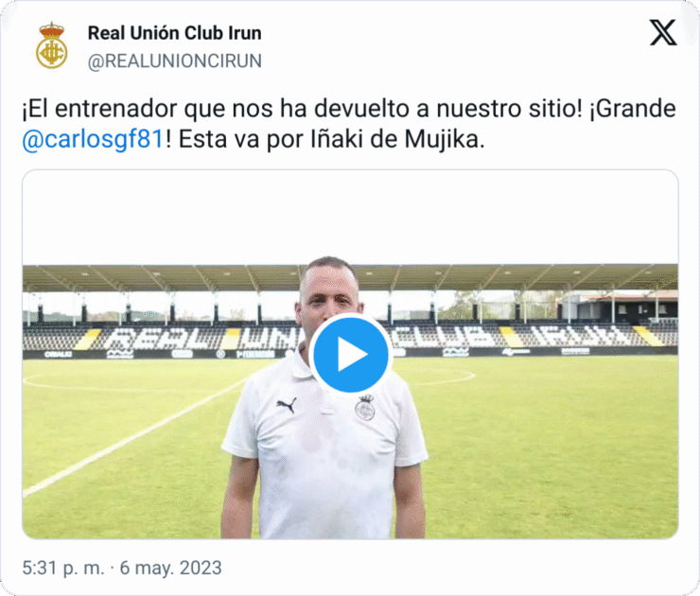700x596 pixels.
Task: Click the 5:31 p. m. timestamp
Action: click(x=63, y=568)
